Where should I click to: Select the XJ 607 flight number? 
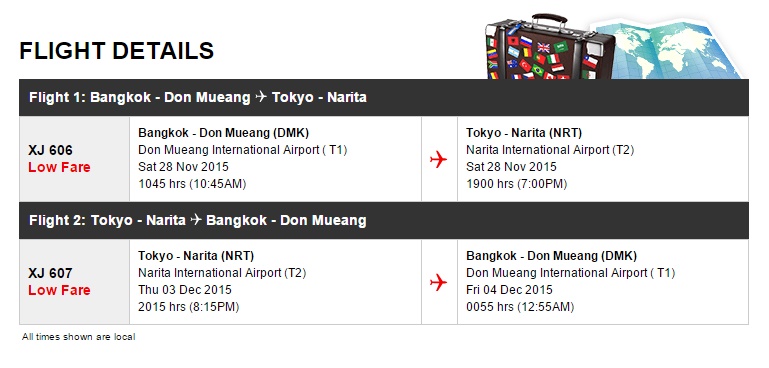[50, 273]
